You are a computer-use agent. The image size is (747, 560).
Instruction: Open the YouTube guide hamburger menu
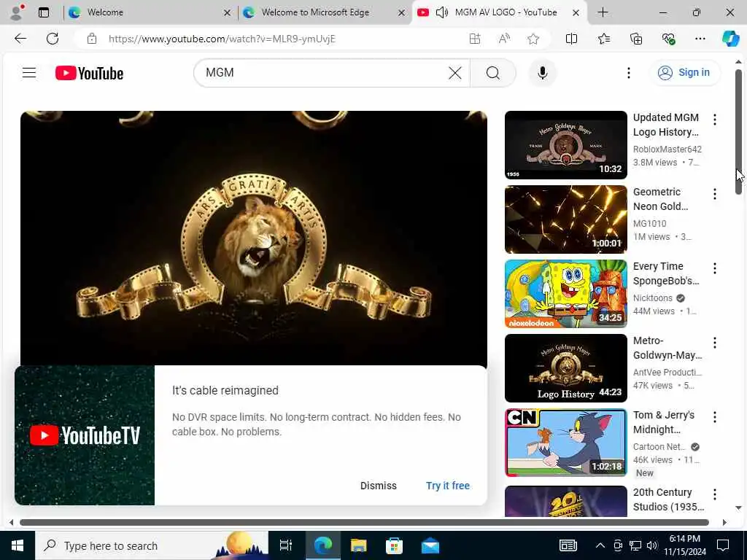(x=29, y=73)
